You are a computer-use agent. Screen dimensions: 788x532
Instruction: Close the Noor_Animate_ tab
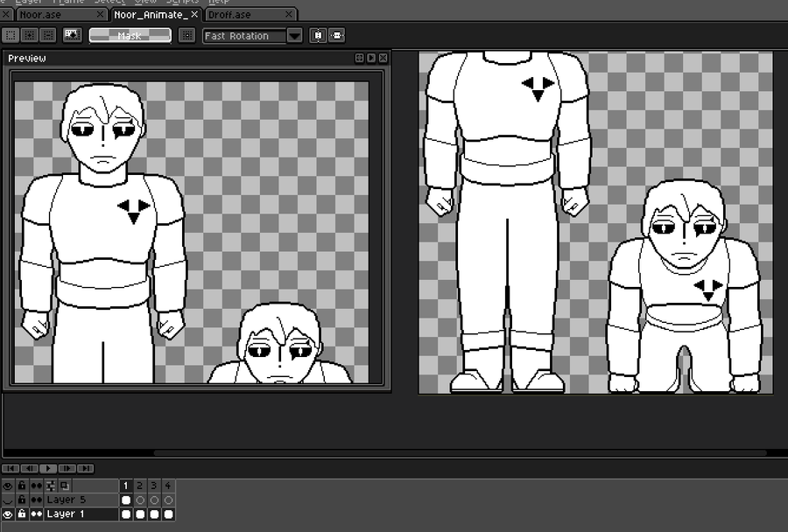194,14
